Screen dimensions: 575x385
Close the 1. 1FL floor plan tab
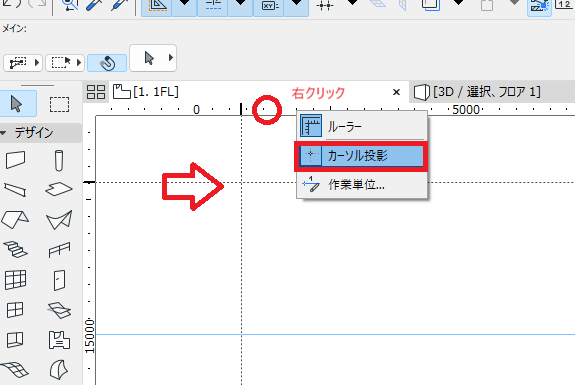[x=396, y=92]
